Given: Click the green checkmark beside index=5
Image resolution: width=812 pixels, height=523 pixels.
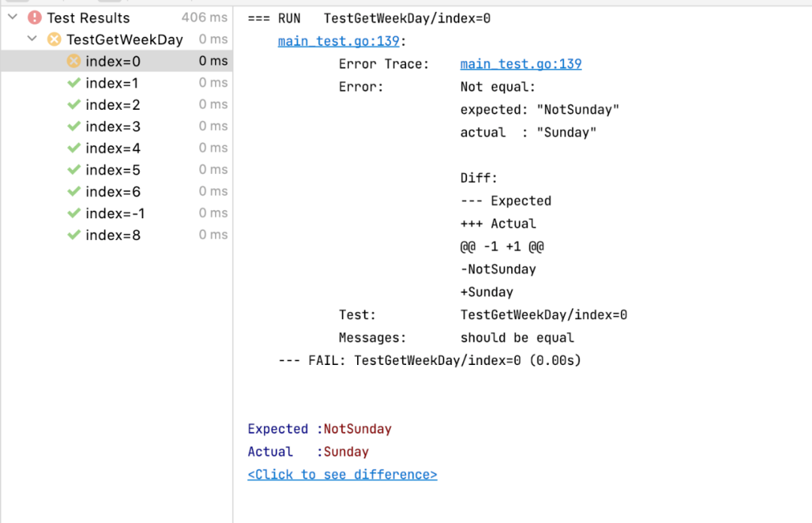Looking at the screenshot, I should [74, 170].
